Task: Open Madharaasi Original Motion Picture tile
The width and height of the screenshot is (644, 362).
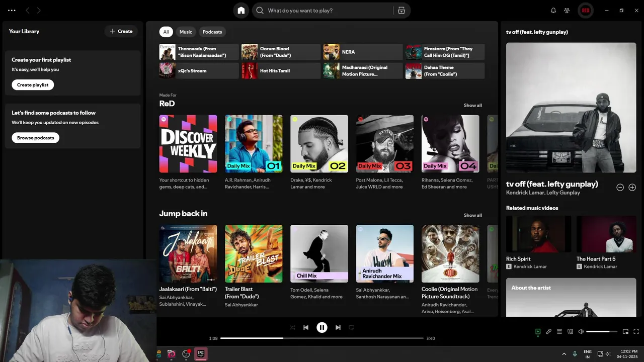Action: tap(363, 70)
